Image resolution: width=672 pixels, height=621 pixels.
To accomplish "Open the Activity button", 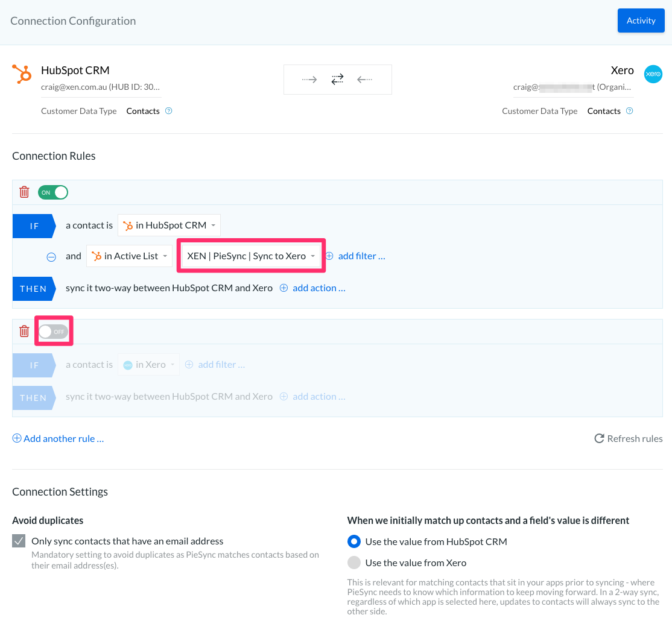I will [641, 20].
